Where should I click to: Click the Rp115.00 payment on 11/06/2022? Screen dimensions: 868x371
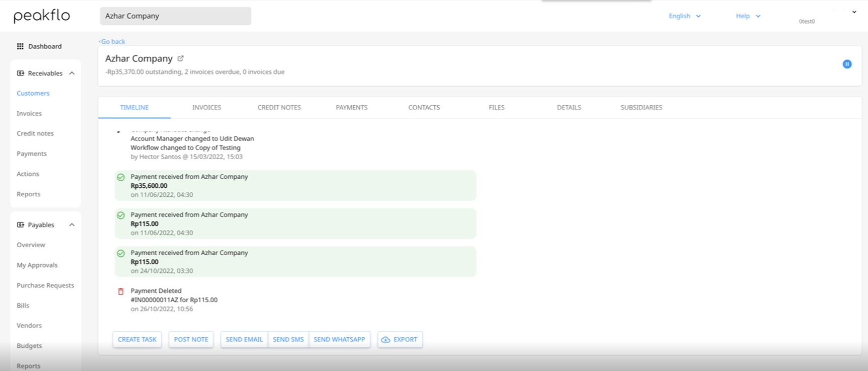click(x=295, y=224)
